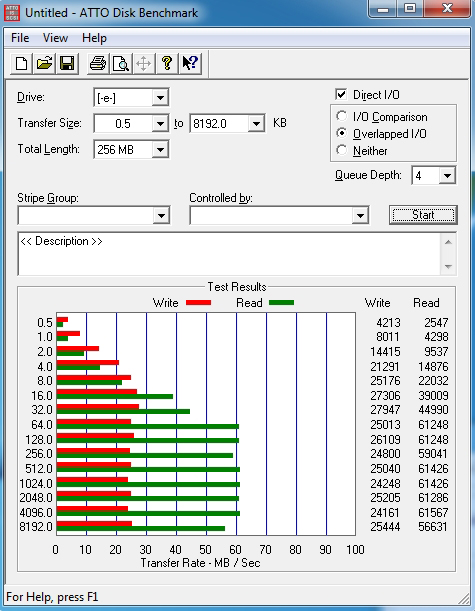Activate the context help arrow icon
Viewport: 475px width, 611px height.
pyautogui.click(x=190, y=63)
